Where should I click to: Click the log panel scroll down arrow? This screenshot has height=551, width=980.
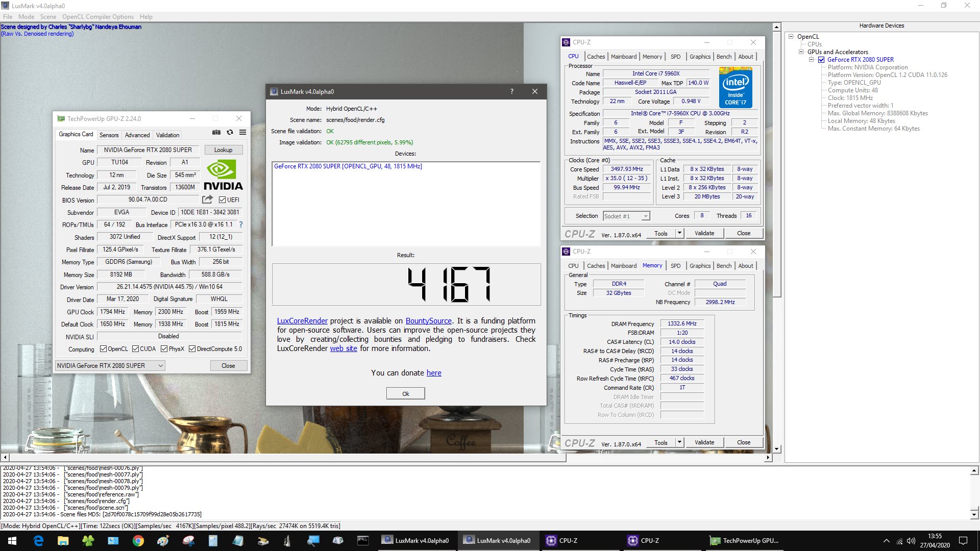point(974,514)
